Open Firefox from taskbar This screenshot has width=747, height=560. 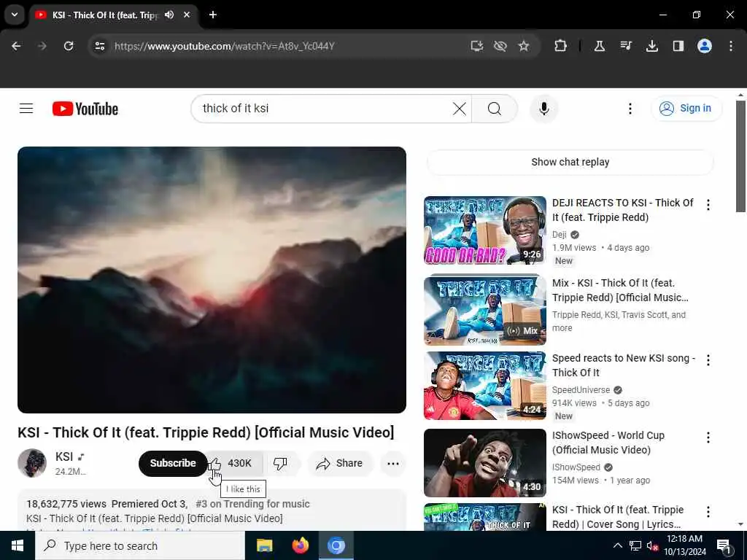click(300, 545)
